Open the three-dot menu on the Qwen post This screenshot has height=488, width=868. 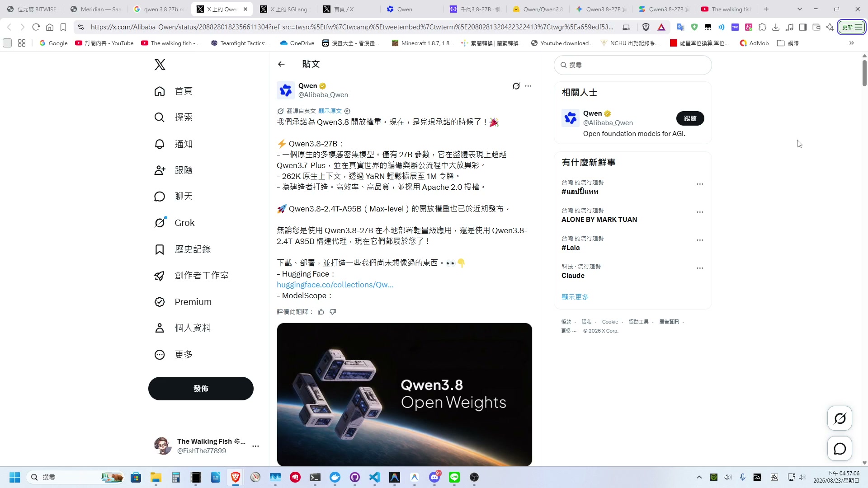click(x=528, y=86)
